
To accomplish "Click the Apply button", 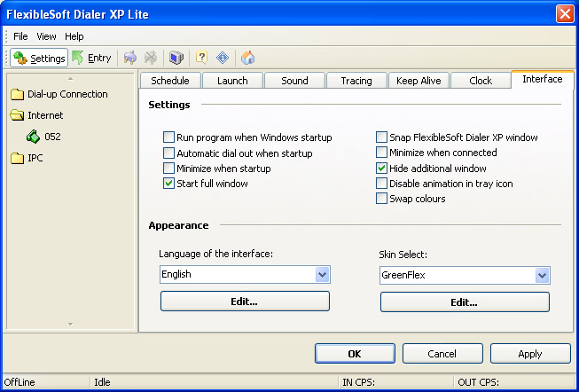I will (530, 354).
